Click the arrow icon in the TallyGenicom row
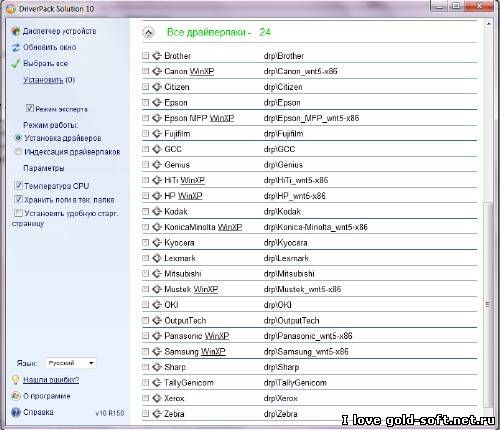The image size is (500, 430). [157, 382]
